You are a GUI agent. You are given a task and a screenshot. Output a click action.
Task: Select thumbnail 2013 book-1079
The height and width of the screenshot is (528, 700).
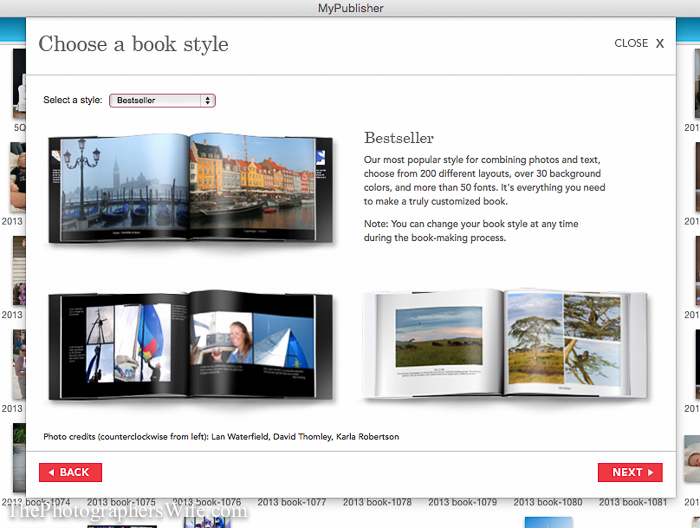pyautogui.click(x=462, y=503)
